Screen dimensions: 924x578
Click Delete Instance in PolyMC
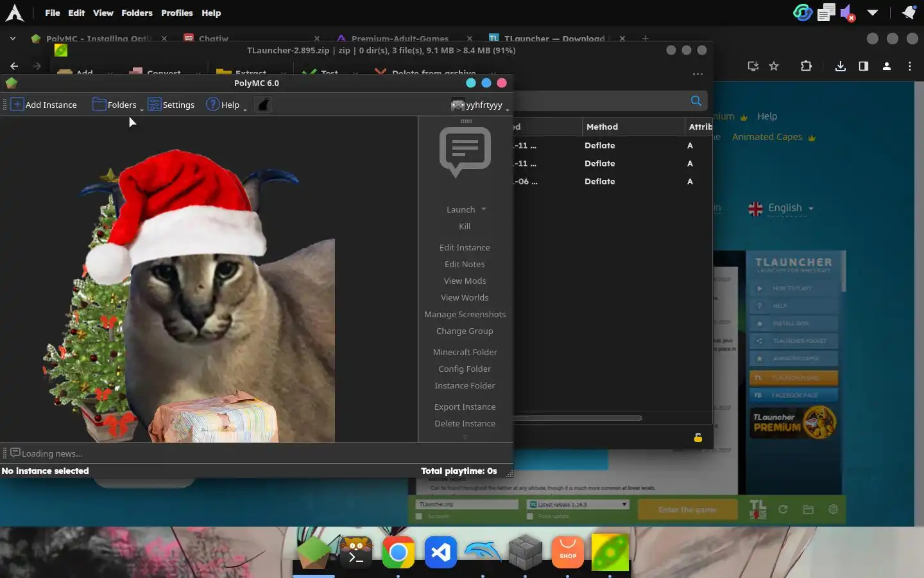pyautogui.click(x=465, y=423)
